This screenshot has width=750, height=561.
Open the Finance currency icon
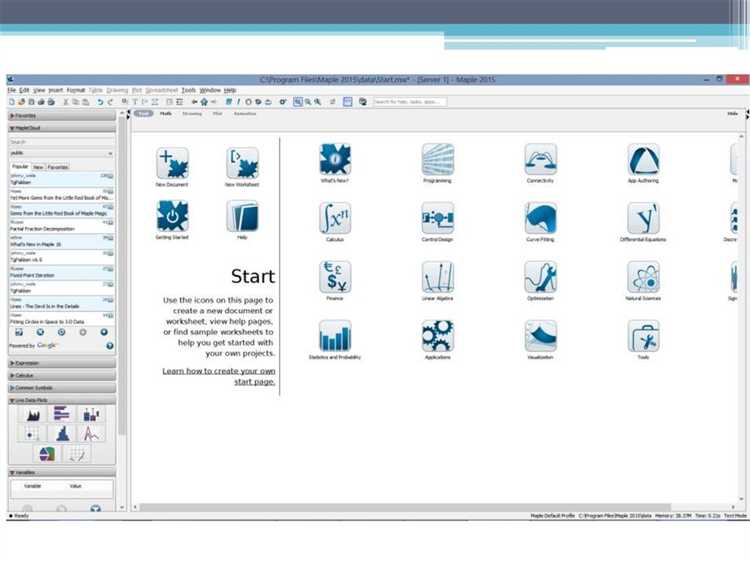335,277
